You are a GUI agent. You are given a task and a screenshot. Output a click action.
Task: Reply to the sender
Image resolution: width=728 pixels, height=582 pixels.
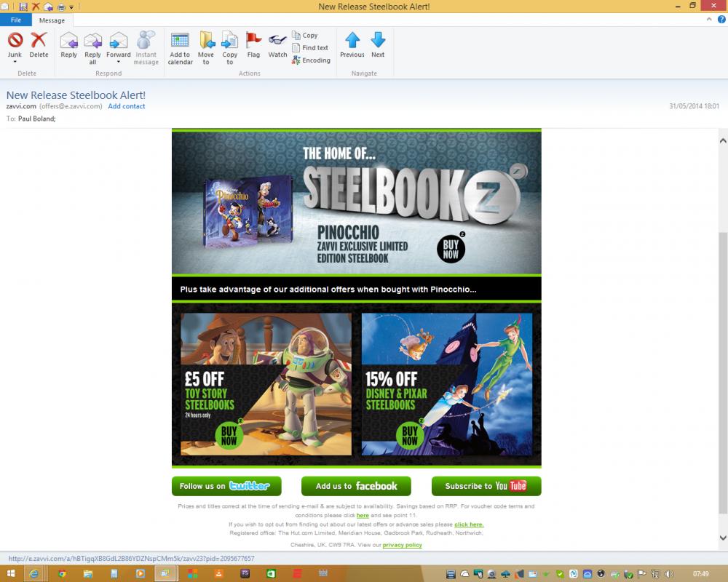(68, 44)
